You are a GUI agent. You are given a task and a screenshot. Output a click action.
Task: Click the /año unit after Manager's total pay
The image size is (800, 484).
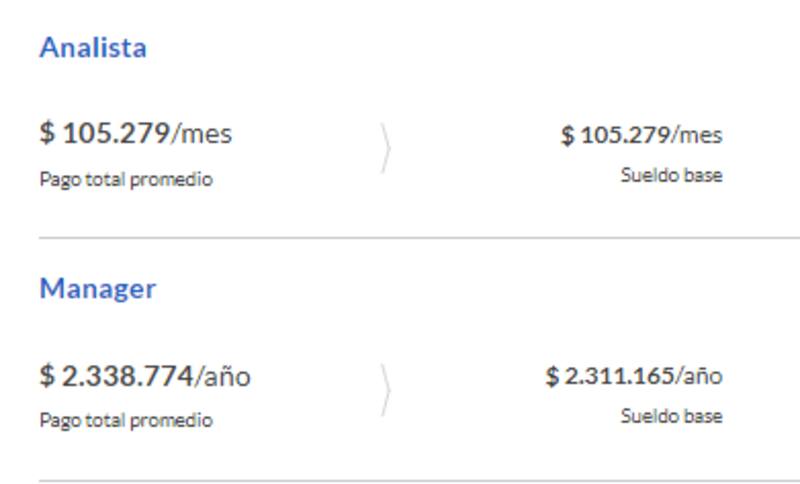click(x=223, y=377)
